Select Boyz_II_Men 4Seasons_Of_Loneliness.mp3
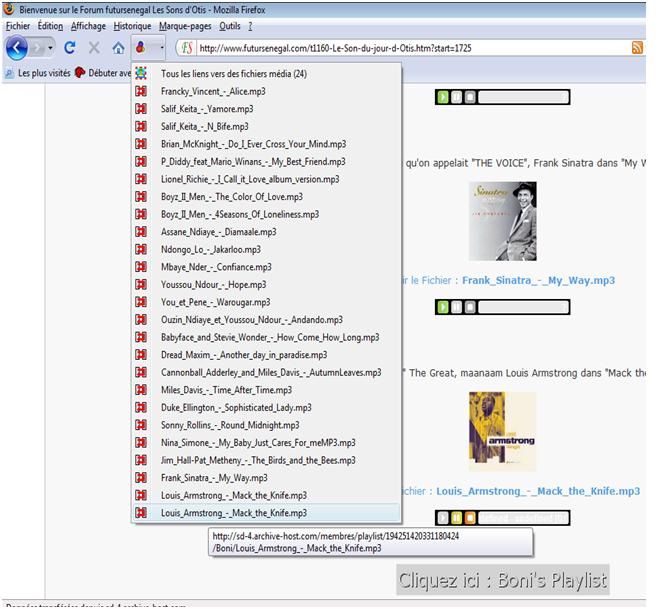 click(266, 214)
